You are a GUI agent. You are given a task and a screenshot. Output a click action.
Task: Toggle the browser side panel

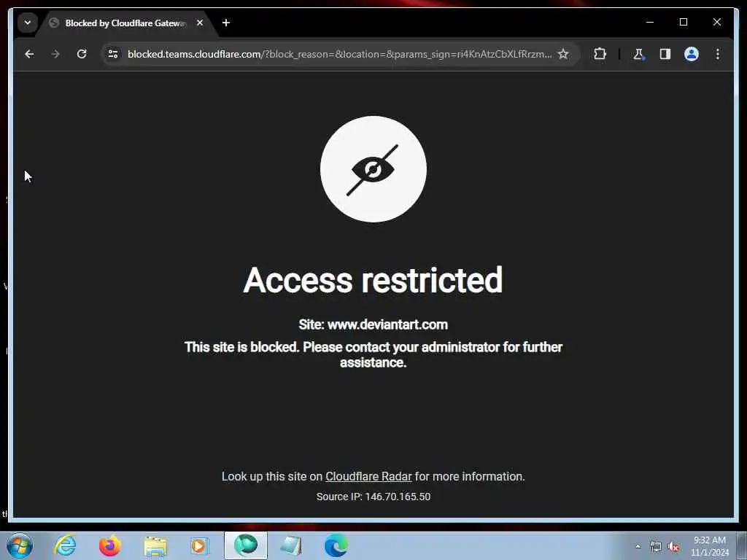[665, 54]
